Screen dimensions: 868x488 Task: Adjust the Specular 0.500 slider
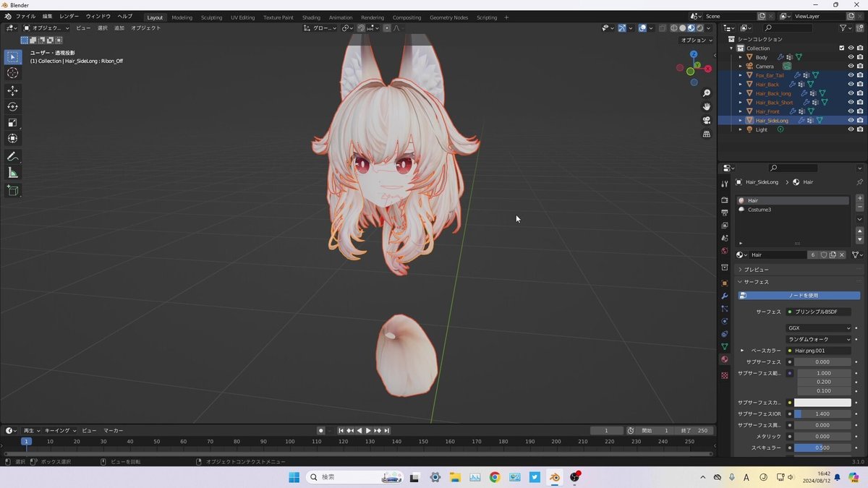(822, 448)
